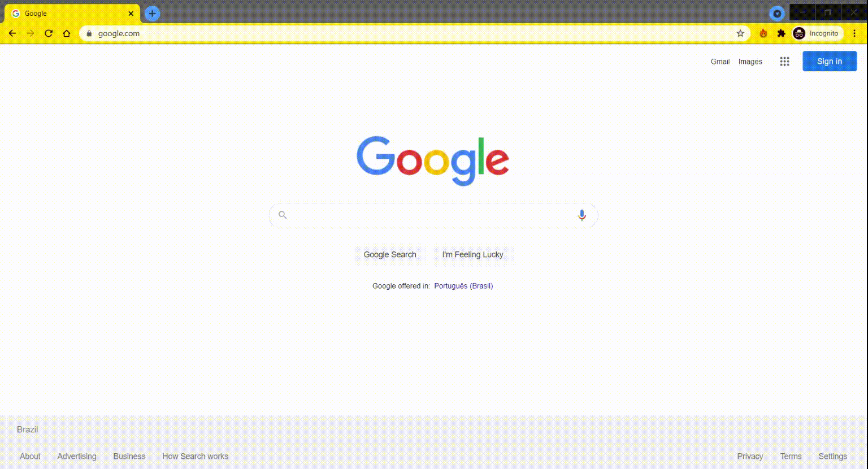Open the Extensions puzzle-piece menu
Screen dimensions: 868x469
tap(781, 33)
